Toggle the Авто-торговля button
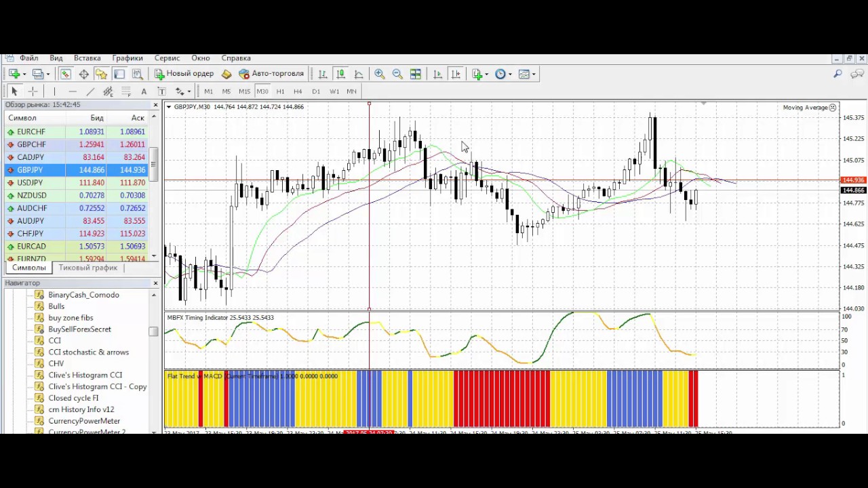The height and width of the screenshot is (488, 868). pos(271,74)
